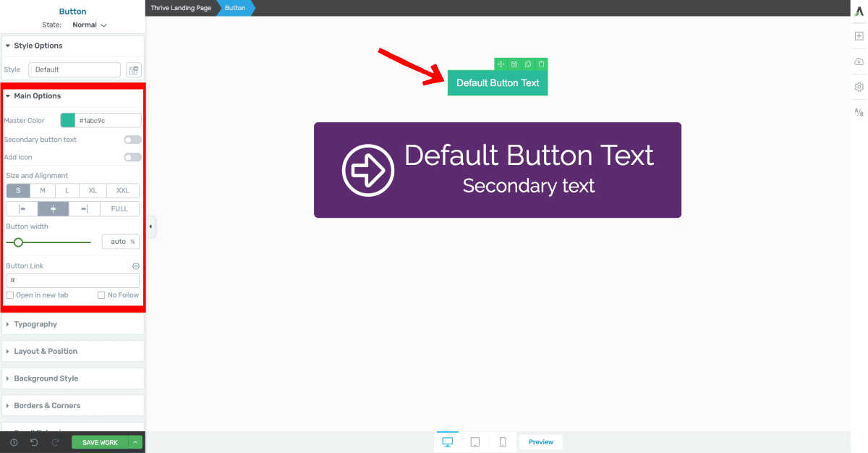Viewport: 868px width, 453px height.
Task: Click the SAVE WORK button
Action: (x=100, y=442)
